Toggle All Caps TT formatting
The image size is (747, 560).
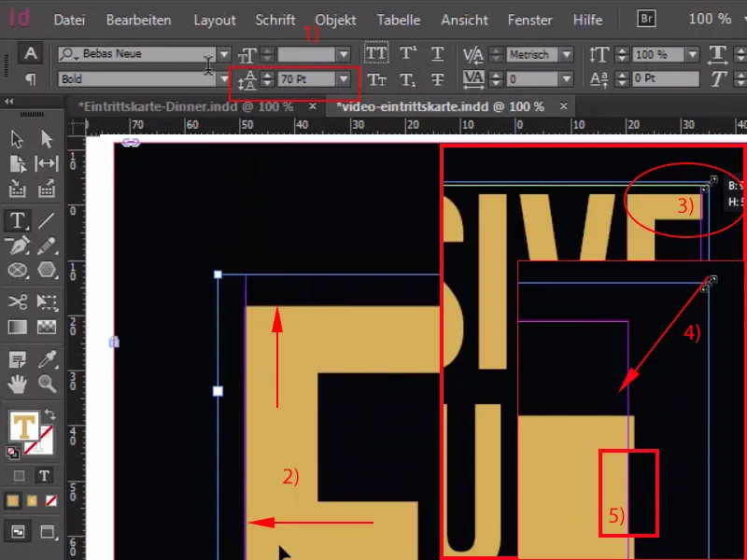pyautogui.click(x=376, y=53)
